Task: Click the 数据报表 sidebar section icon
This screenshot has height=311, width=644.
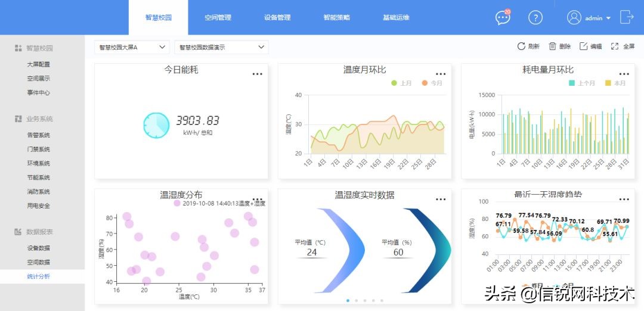Action: (x=18, y=232)
